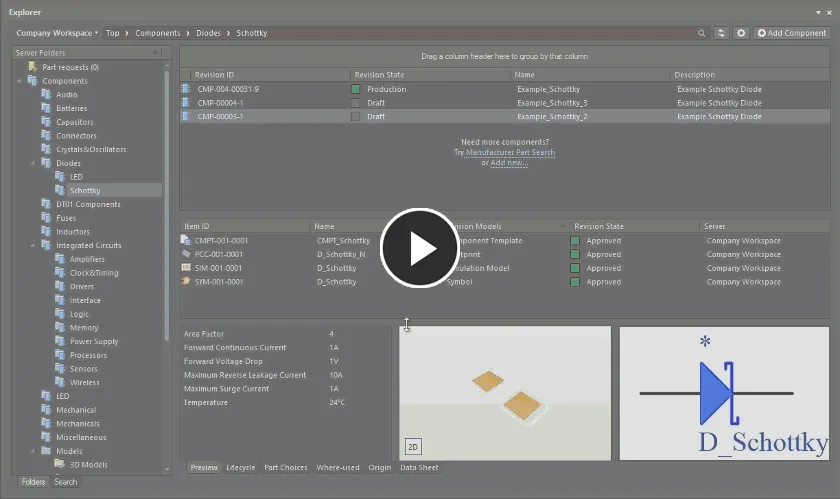
Task: Switch to the Lifecycle tab
Action: (241, 467)
